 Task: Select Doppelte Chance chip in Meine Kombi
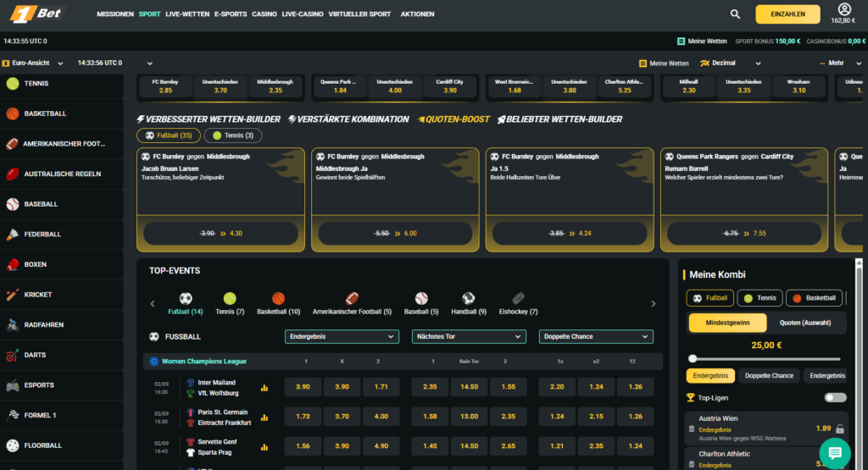pyautogui.click(x=769, y=376)
